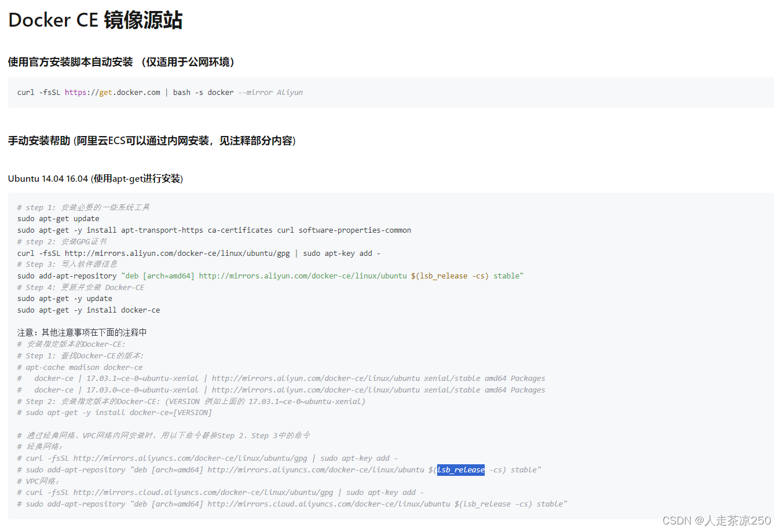Click the 使用官方安装脚本自动安装 heading
Viewport: 780px width, 532px height.
click(120, 62)
